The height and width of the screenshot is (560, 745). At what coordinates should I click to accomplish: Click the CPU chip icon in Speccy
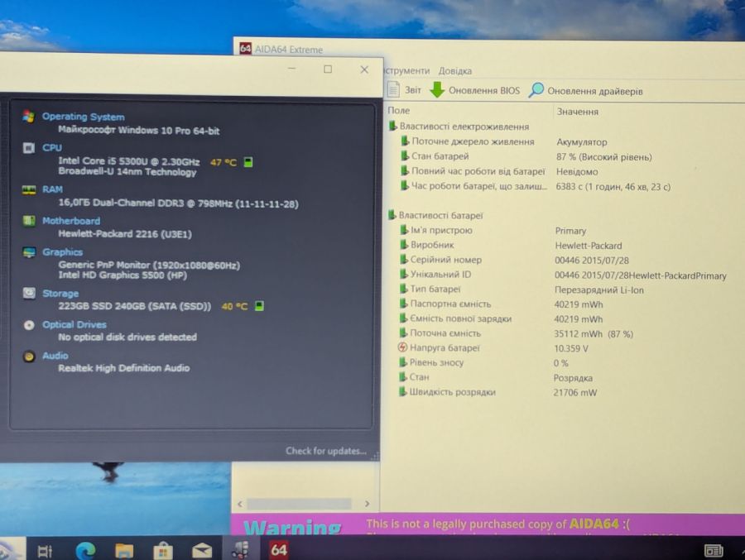point(28,148)
